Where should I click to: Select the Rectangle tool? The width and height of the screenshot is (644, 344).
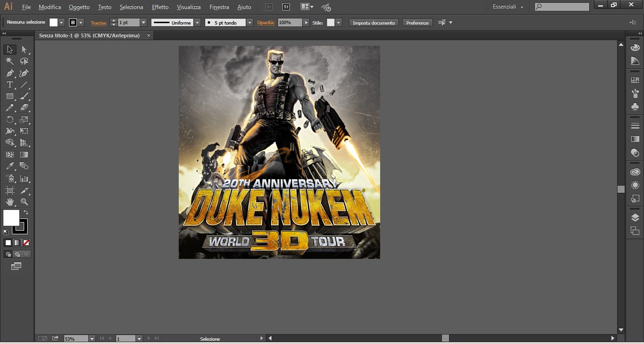point(10,96)
